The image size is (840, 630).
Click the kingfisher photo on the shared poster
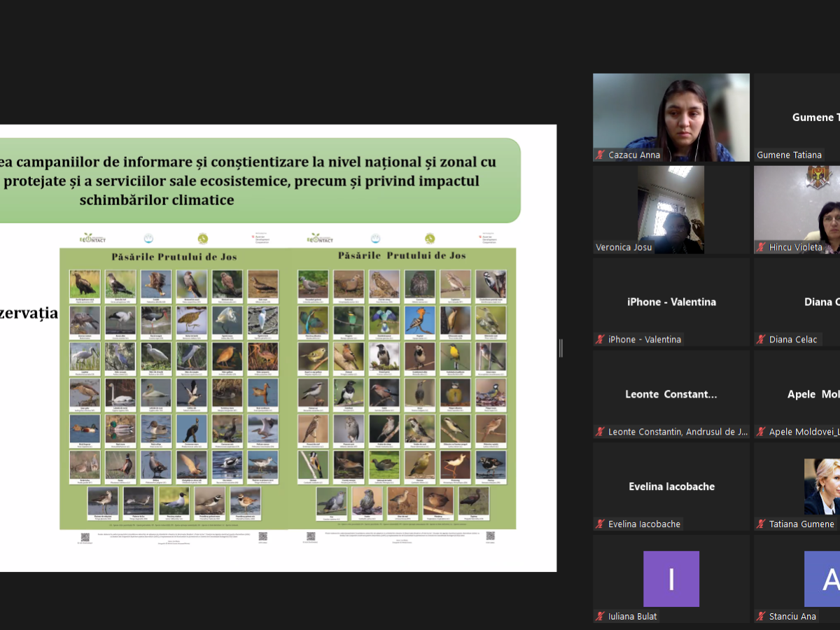click(x=313, y=320)
